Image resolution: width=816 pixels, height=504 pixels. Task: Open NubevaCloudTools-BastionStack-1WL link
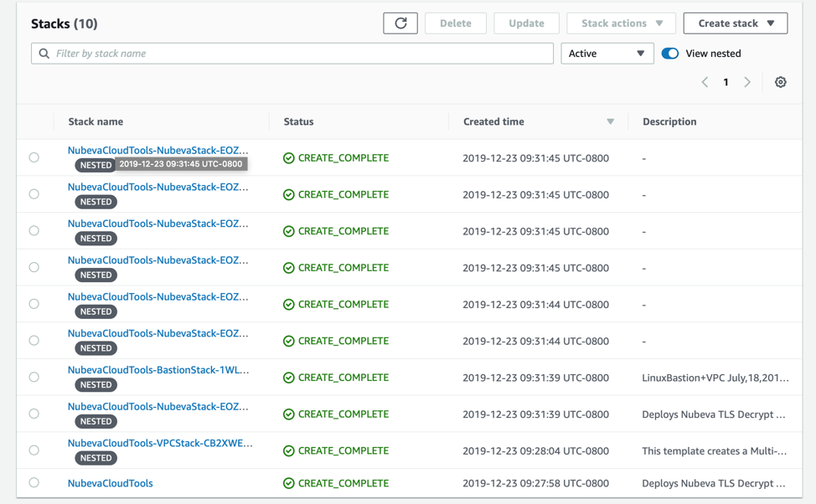pos(158,370)
